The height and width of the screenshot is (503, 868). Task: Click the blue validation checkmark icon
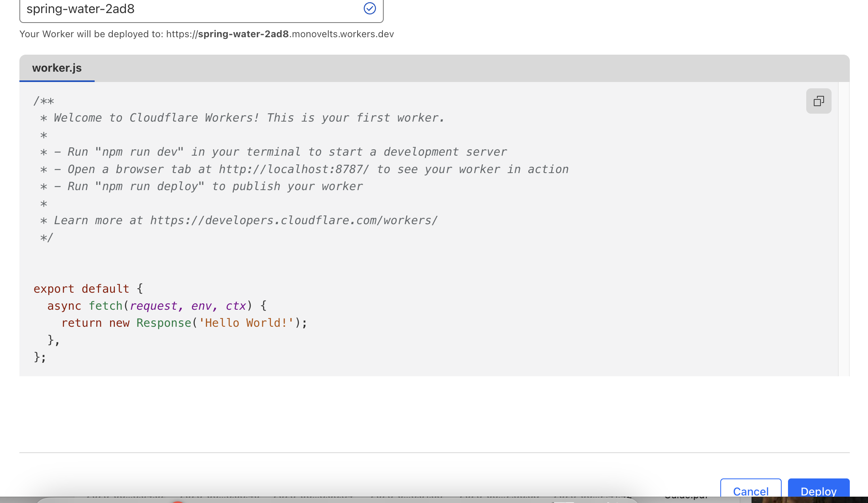[369, 8]
